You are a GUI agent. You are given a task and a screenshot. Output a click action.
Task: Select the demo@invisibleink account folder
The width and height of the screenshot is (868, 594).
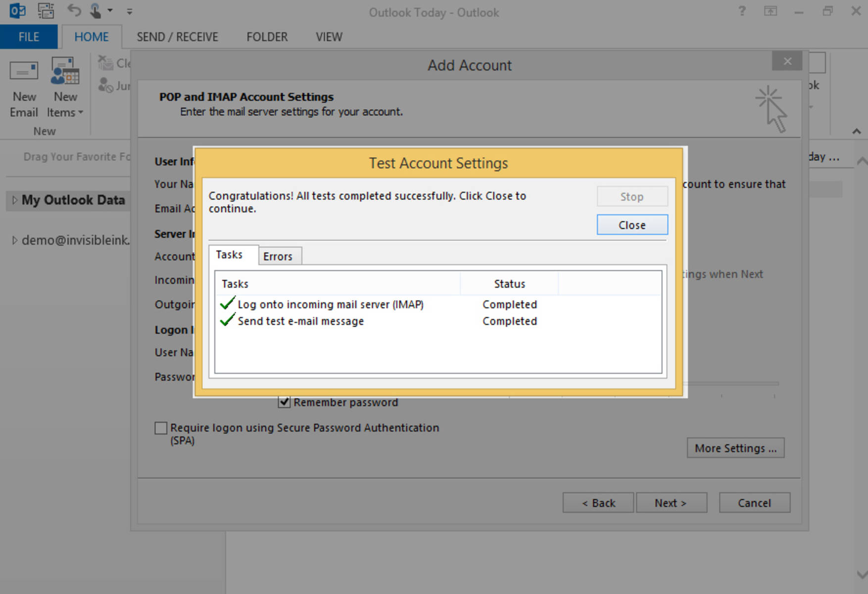[75, 240]
